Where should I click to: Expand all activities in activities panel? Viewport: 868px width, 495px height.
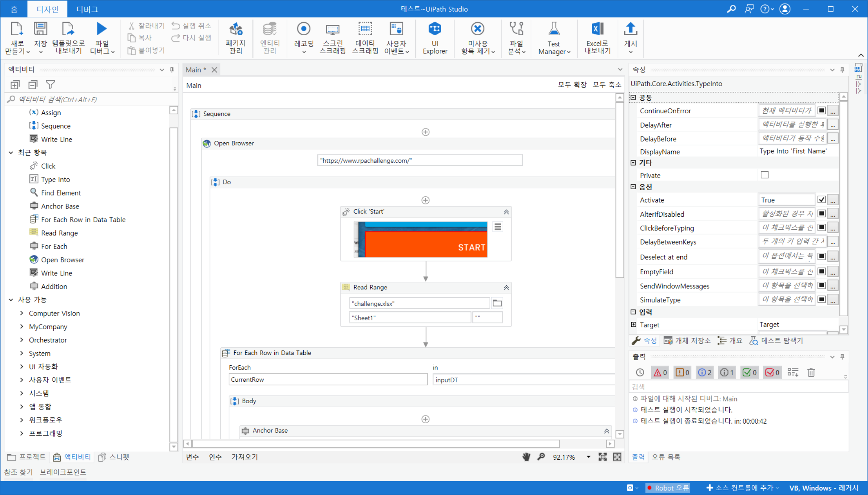click(15, 85)
